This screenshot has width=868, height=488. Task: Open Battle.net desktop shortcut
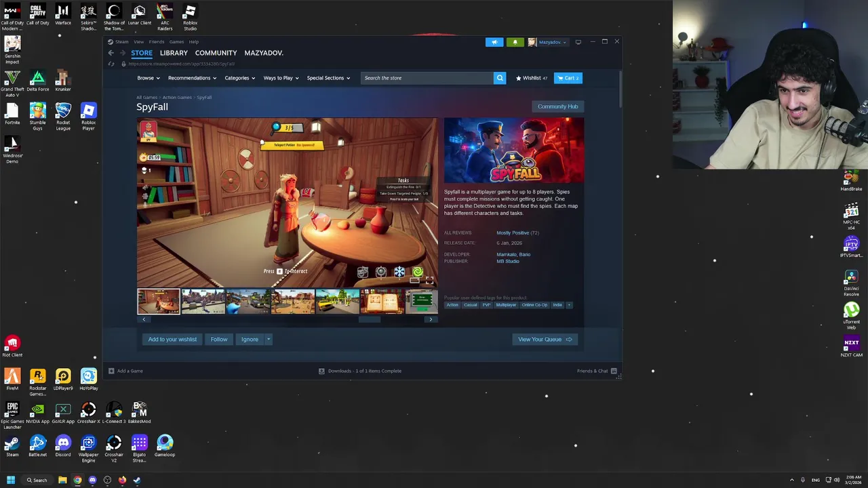(x=37, y=446)
